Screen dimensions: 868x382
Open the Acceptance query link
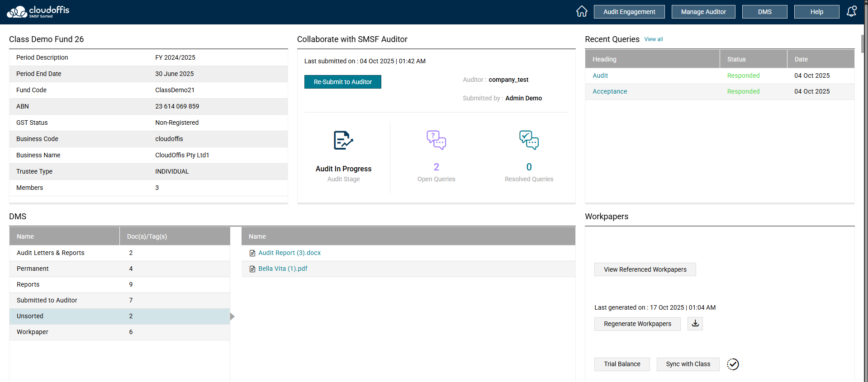coord(610,91)
